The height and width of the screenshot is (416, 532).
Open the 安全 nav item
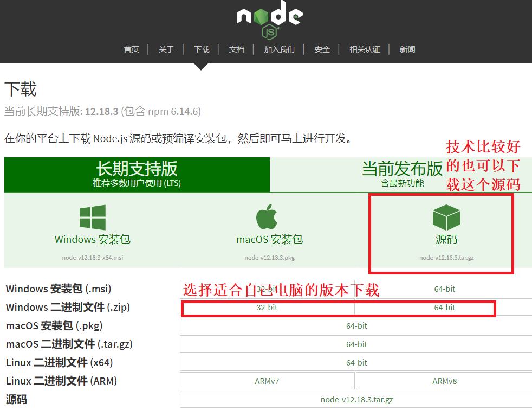pos(322,49)
